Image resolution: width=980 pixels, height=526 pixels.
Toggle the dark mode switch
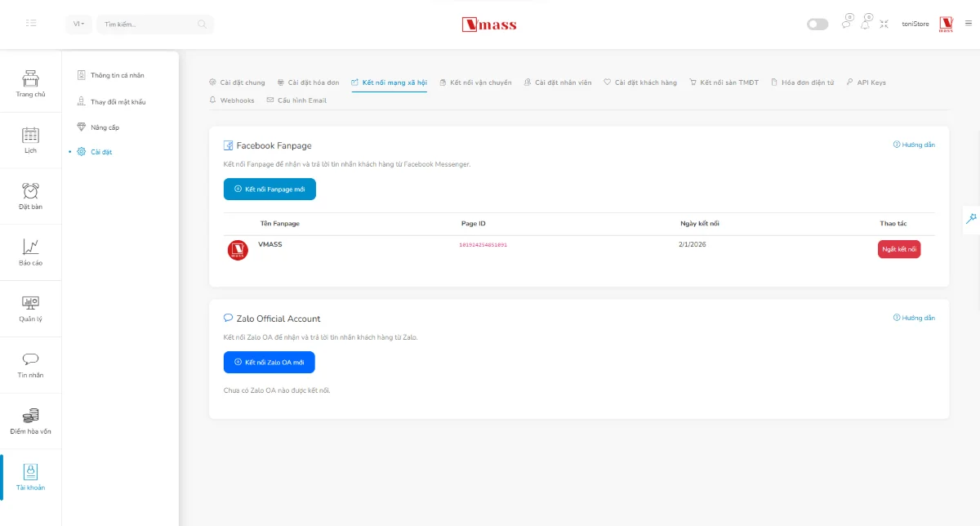(x=817, y=24)
